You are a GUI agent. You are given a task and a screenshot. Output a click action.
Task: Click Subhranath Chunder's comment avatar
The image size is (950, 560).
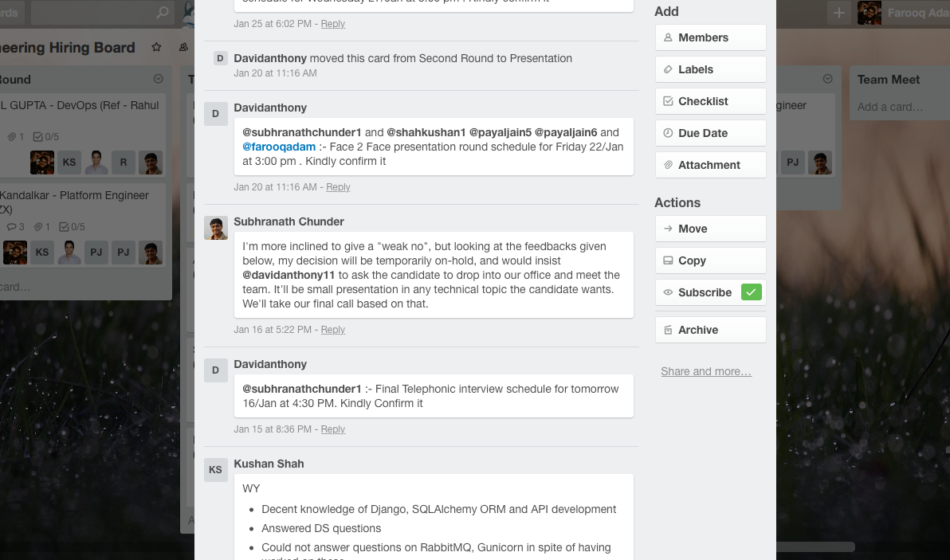(216, 228)
